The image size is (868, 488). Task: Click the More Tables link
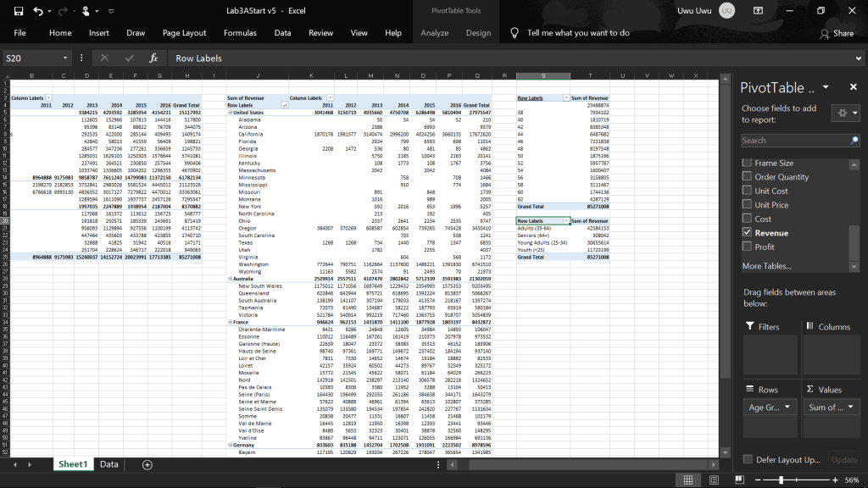point(766,266)
